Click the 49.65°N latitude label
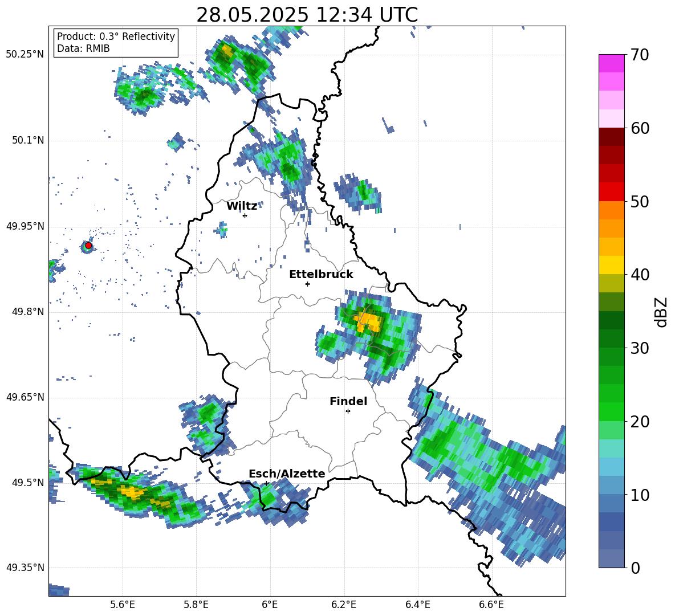This screenshot has width=675, height=616. coord(25,397)
